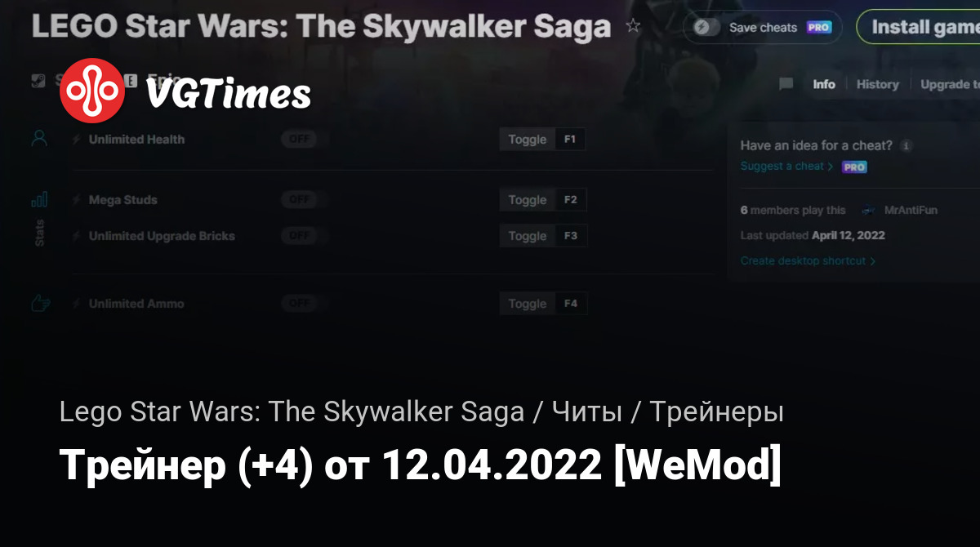Screen dimensions: 980x547
Task: Open the chat bubble icon beside Info
Action: (x=786, y=84)
